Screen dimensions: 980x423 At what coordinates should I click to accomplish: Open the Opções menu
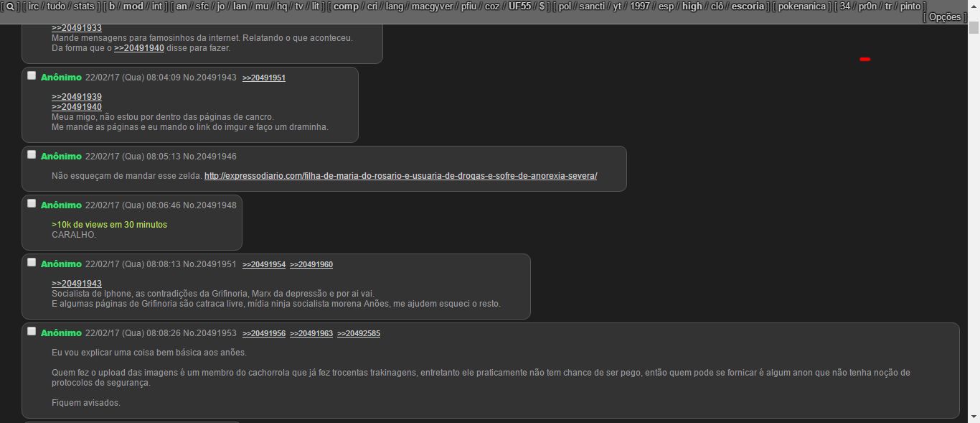click(944, 17)
